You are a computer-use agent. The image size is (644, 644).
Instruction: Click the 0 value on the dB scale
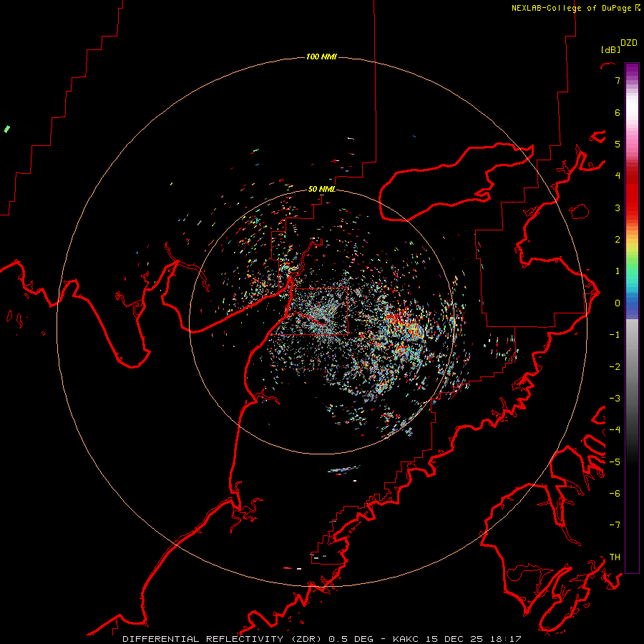click(x=618, y=303)
